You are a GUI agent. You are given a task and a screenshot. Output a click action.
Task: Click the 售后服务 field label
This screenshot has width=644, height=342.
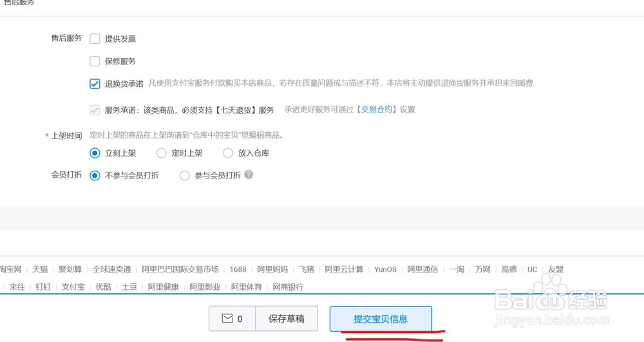pyautogui.click(x=66, y=38)
